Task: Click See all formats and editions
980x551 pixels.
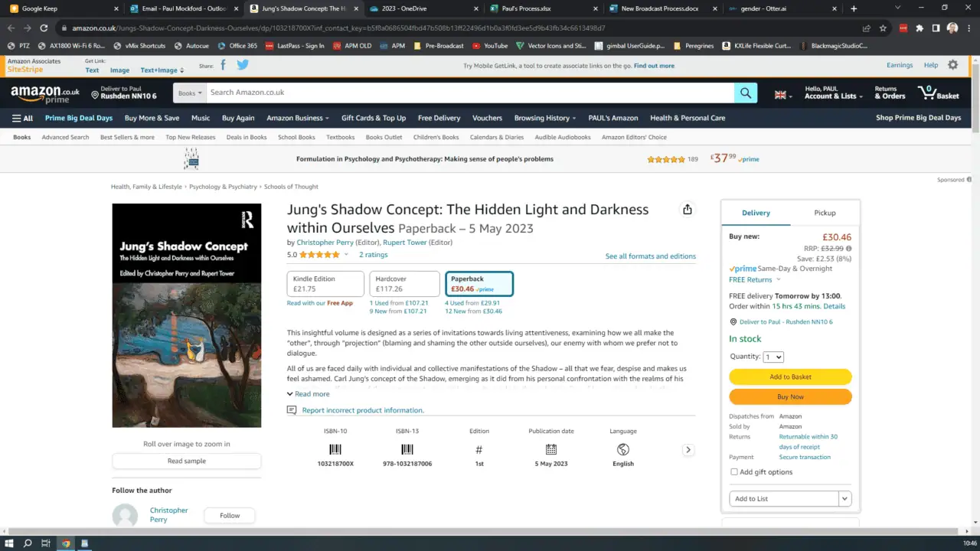Action: click(651, 256)
